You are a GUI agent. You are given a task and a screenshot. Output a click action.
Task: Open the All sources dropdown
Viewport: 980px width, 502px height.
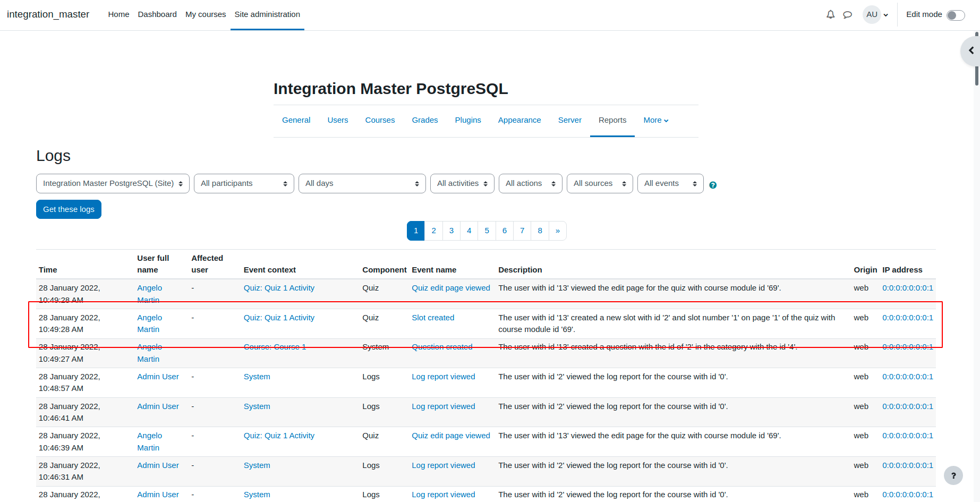point(600,183)
